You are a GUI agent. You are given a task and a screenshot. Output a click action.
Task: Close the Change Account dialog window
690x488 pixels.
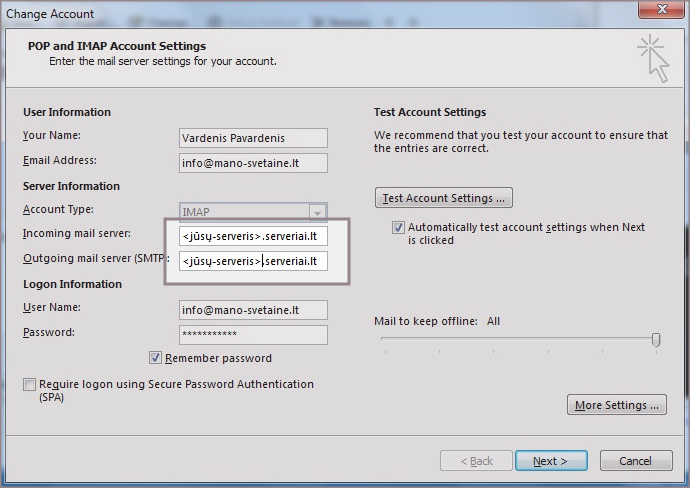[x=659, y=12]
